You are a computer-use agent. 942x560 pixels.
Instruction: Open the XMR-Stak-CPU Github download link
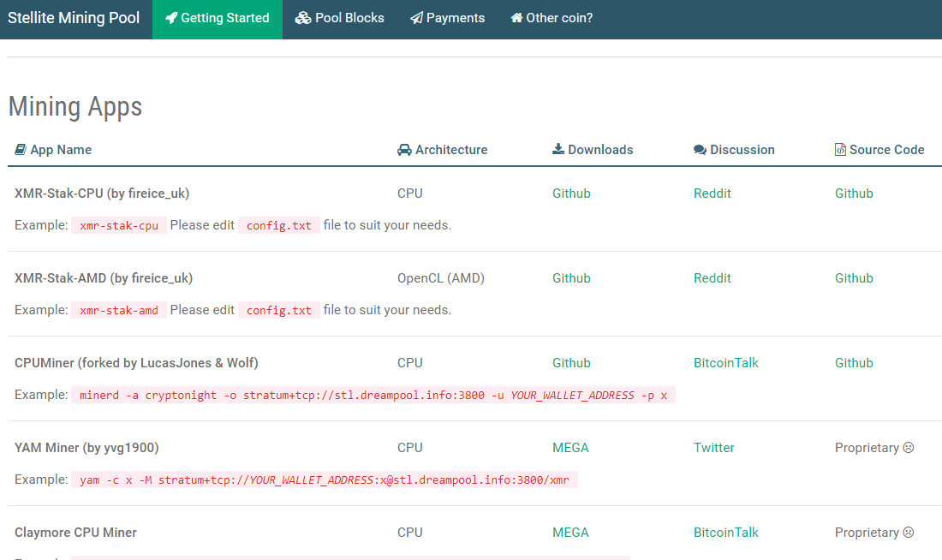[x=571, y=194]
